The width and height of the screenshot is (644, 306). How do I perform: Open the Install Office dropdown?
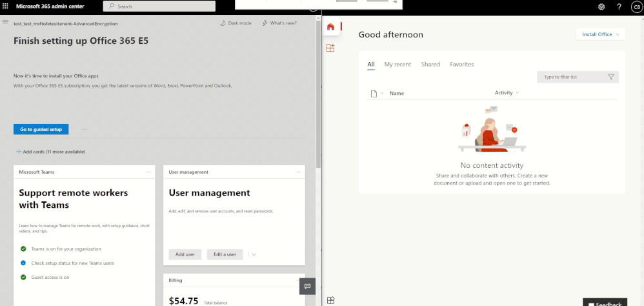(601, 34)
